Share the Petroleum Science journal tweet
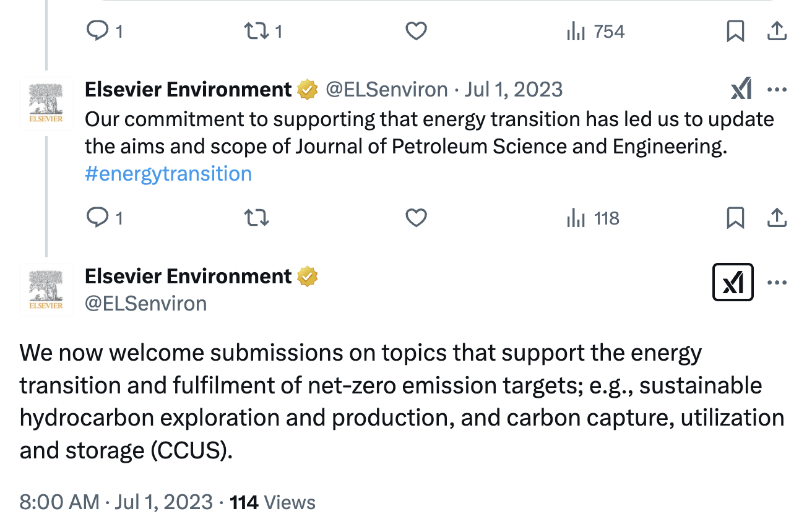The image size is (812, 532). tap(777, 218)
